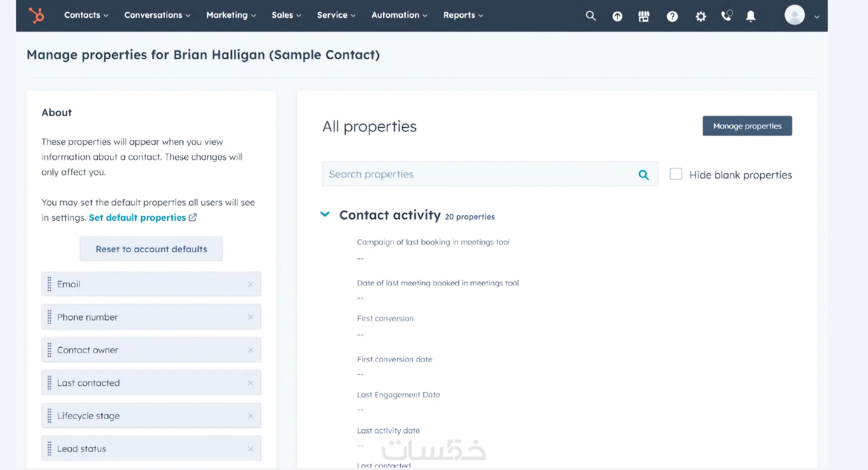Click the user avatar picture

coord(794,15)
